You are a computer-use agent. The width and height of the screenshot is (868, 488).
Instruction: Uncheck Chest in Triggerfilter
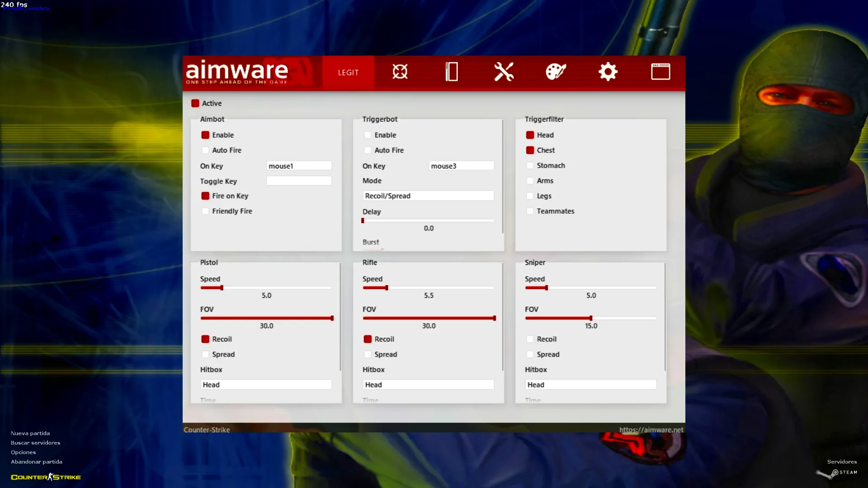coord(530,150)
